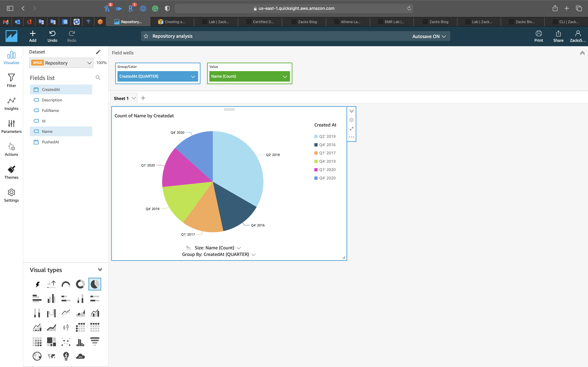This screenshot has height=367, width=588.
Task: Toggle the Autosave ON control
Action: (x=429, y=36)
